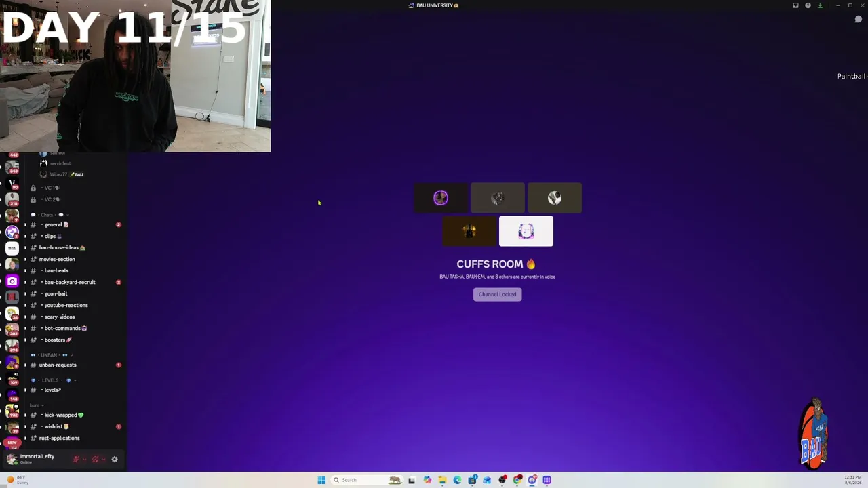Image resolution: width=868 pixels, height=488 pixels.
Task: Open the server with 143 badge
Action: (x=12, y=395)
